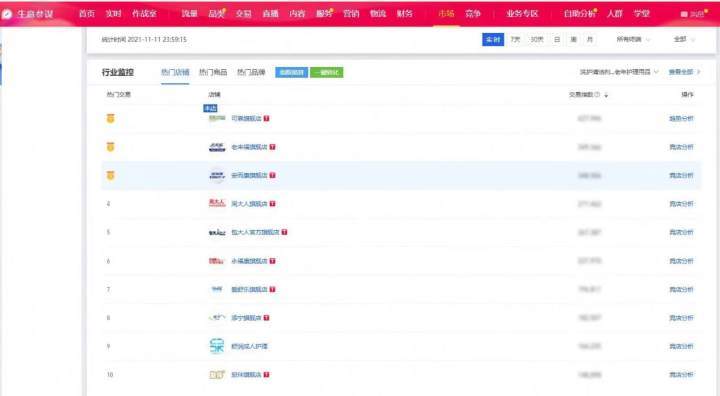Image resolution: width=720 pixels, height=396 pixels.
Task: Click the third-place medal icon in highlighted row
Action: coord(110,175)
